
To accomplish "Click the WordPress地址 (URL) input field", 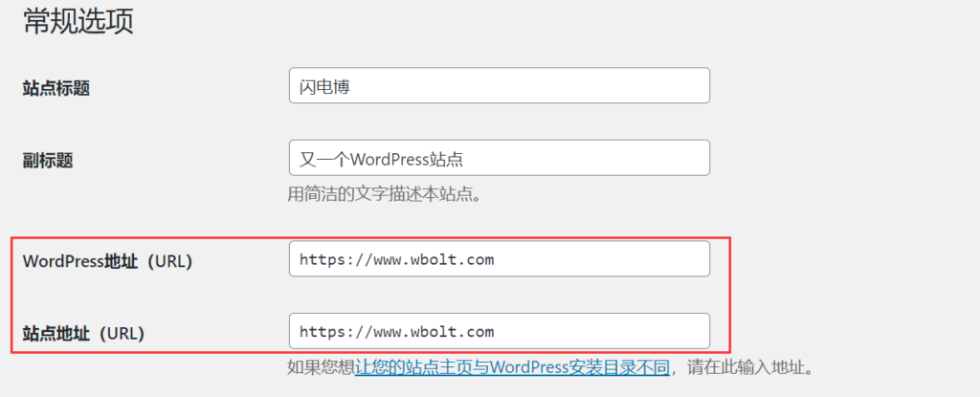I will point(500,259).
